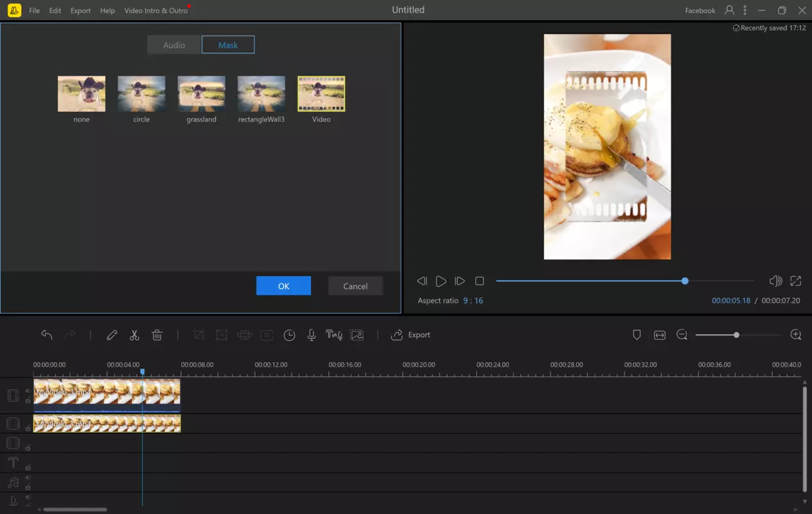This screenshot has width=812, height=514.
Task: Open the aspect ratio 9:16 selector
Action: pos(473,301)
